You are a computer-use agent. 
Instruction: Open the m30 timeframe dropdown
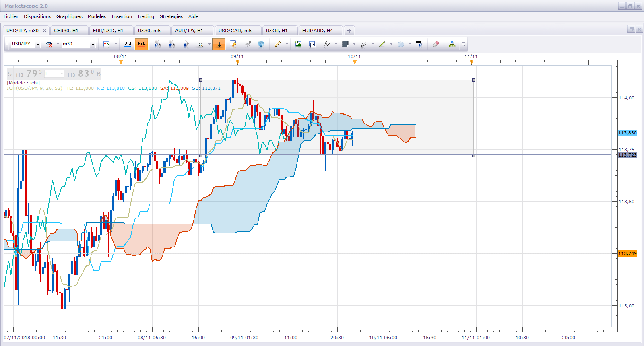coord(93,44)
